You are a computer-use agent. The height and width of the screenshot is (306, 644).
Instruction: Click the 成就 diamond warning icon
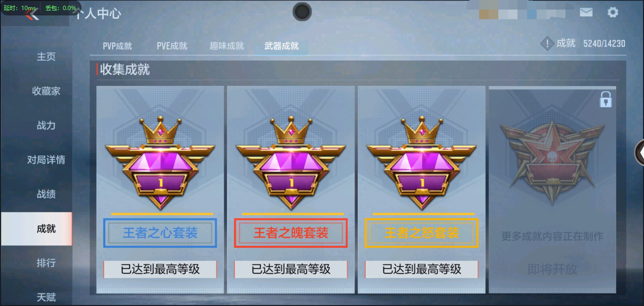(547, 44)
